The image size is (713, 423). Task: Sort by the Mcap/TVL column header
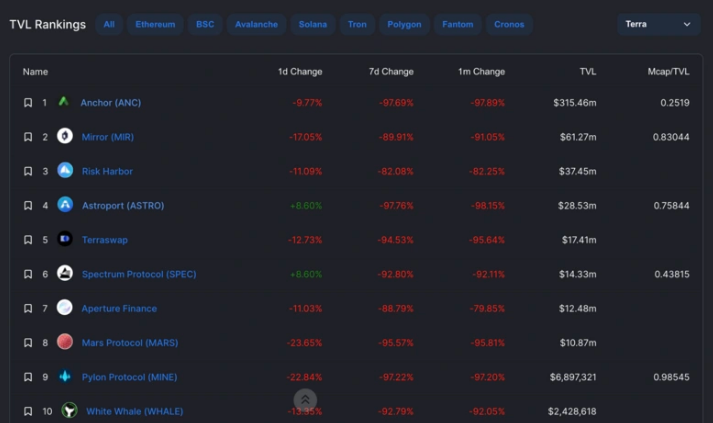668,72
